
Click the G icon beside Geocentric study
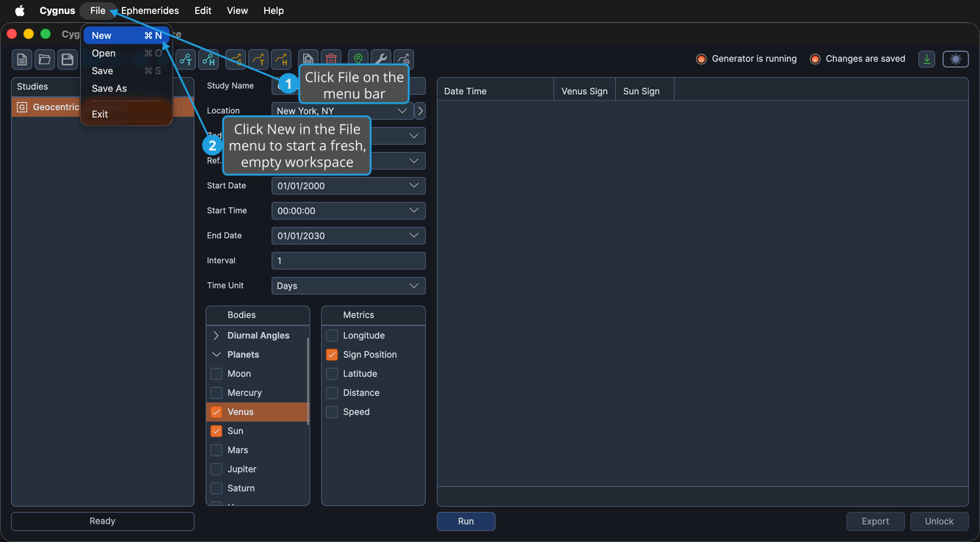[x=22, y=107]
